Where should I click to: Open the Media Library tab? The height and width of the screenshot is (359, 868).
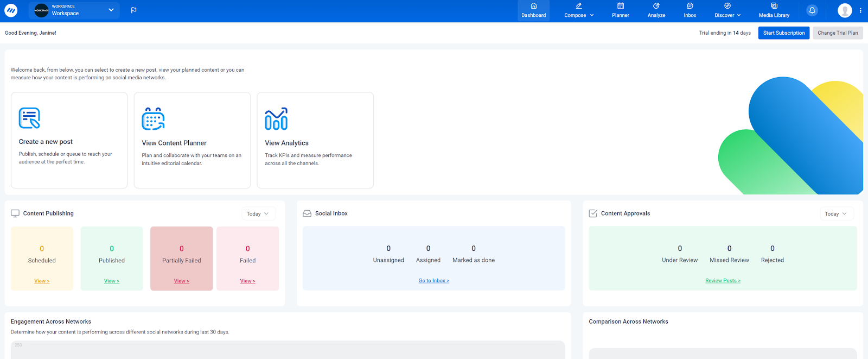coord(774,10)
